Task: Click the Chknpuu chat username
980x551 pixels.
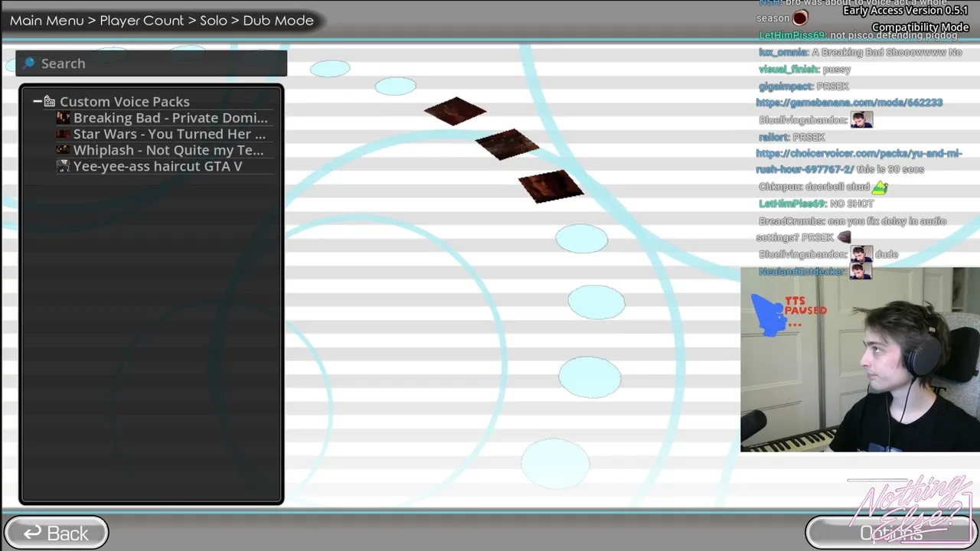Action: coord(780,187)
